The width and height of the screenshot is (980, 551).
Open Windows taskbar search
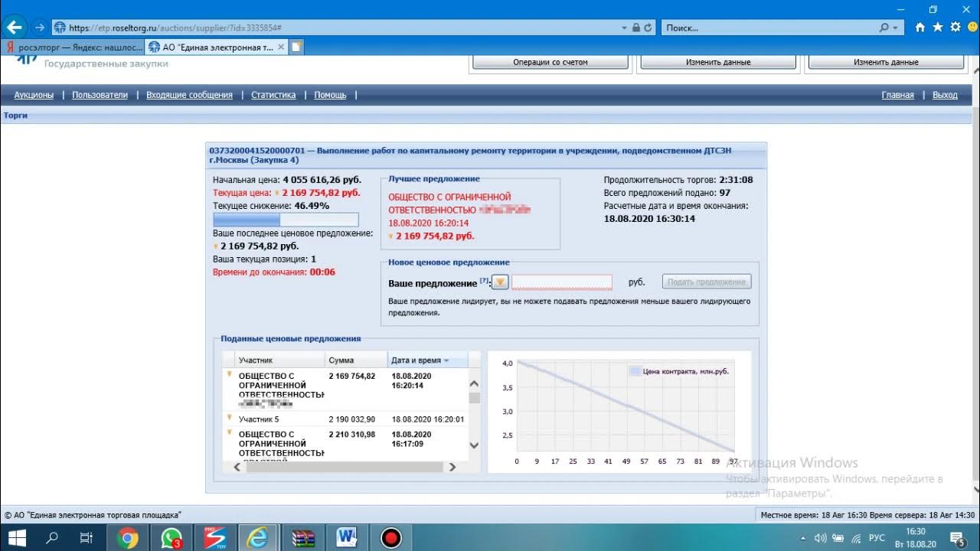pyautogui.click(x=52, y=538)
